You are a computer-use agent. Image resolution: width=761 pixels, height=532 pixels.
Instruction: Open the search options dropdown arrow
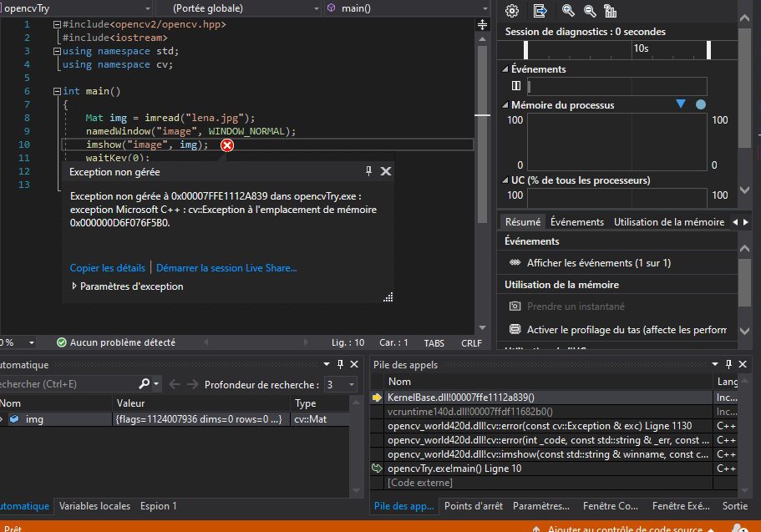pyautogui.click(x=156, y=384)
